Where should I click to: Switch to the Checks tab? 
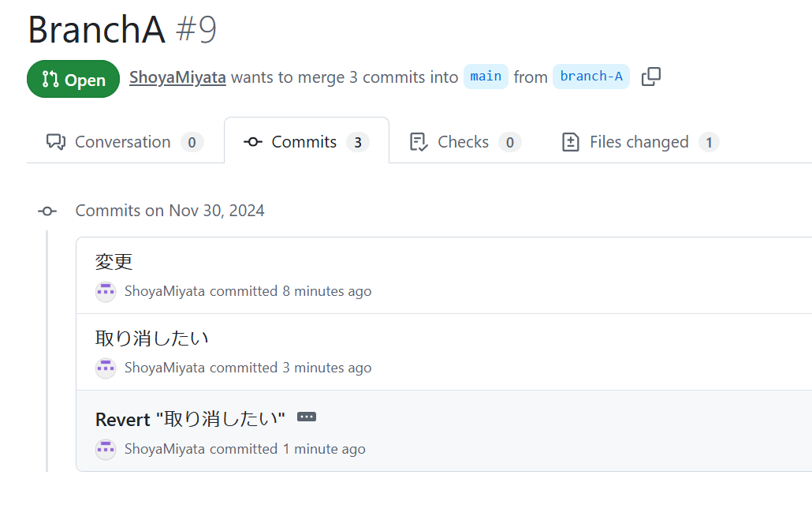point(465,142)
